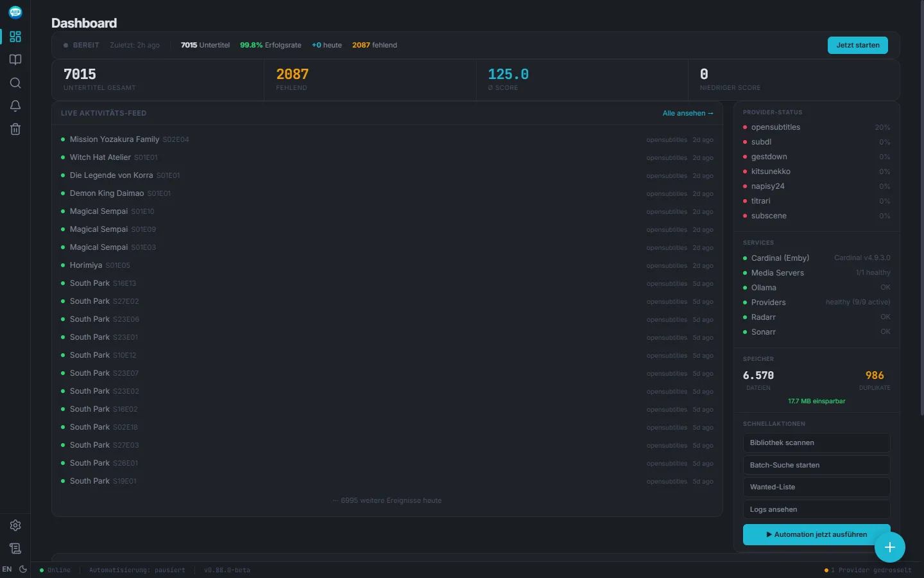Click the opensubtitles provider status row
This screenshot has height=578, width=924.
[x=816, y=127]
